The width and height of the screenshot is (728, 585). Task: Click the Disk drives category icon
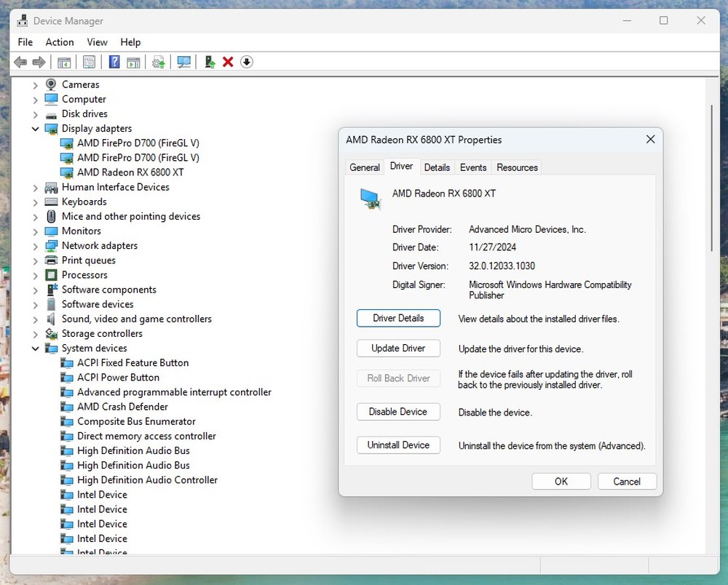(x=51, y=114)
